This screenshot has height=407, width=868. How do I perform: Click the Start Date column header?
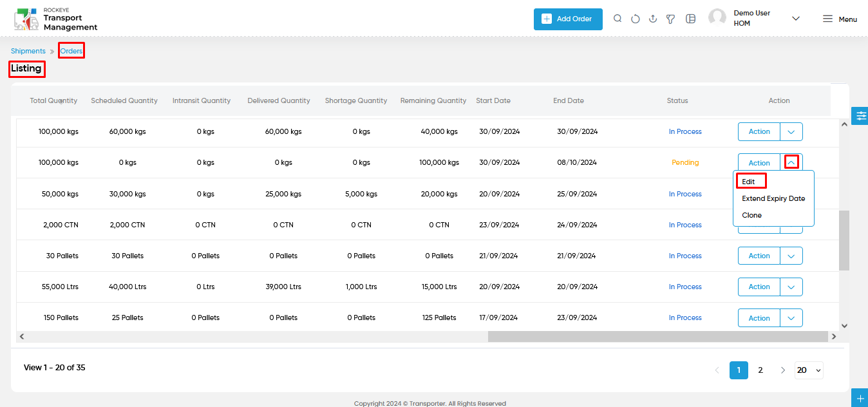coord(493,100)
